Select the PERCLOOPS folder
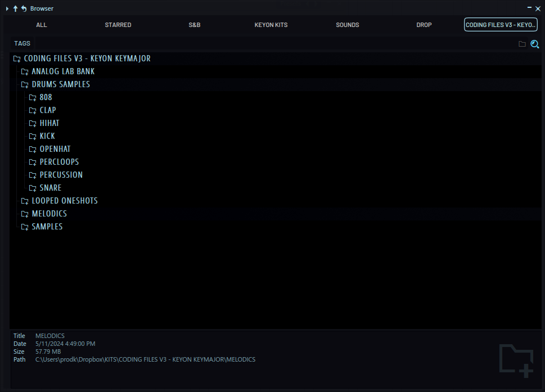This screenshot has width=545, height=392. 59,162
